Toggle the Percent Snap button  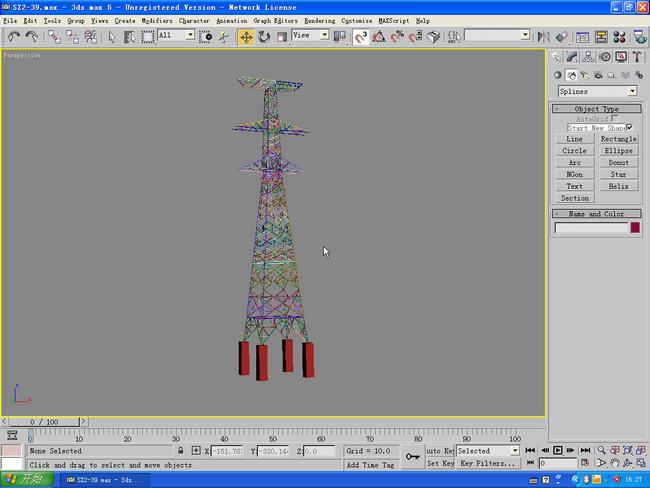pos(397,37)
